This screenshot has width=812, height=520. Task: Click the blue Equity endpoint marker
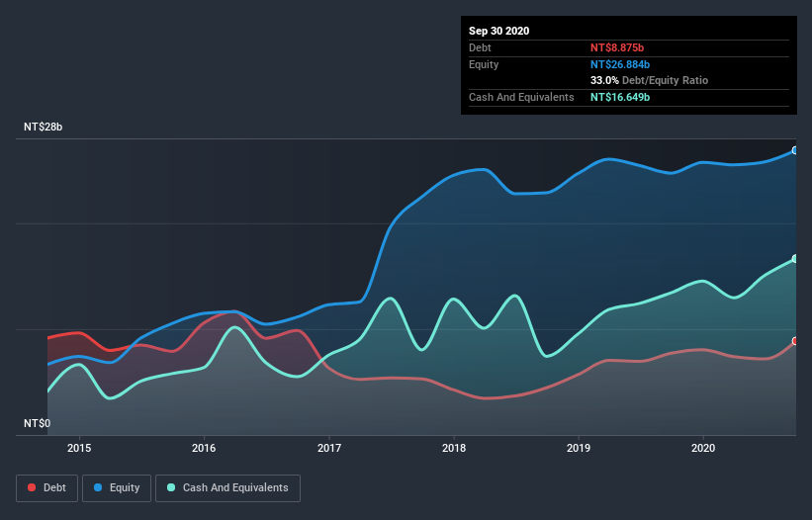pyautogui.click(x=795, y=150)
